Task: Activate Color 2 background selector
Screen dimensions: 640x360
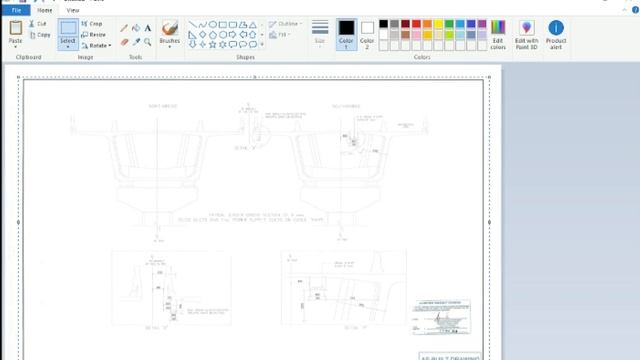Action: (x=367, y=34)
